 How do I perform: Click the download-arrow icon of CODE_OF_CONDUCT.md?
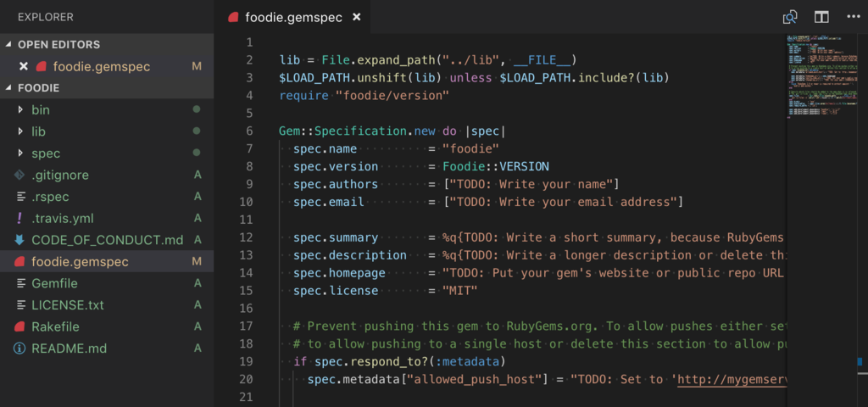pyautogui.click(x=20, y=240)
